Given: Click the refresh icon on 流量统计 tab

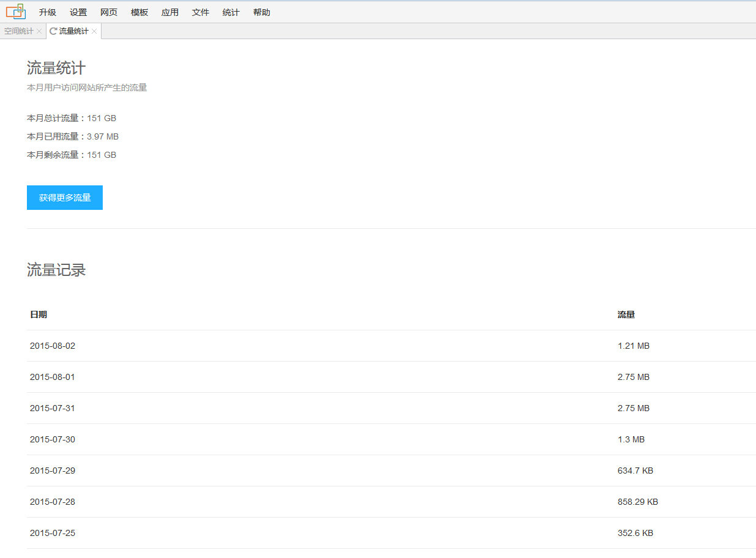Looking at the screenshot, I should 53,31.
